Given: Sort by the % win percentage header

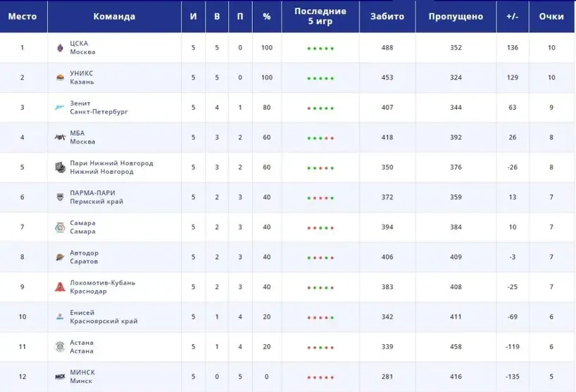Looking at the screenshot, I should coord(267,16).
